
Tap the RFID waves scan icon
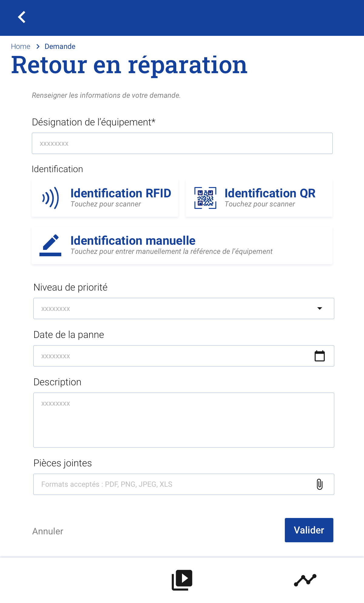click(50, 198)
